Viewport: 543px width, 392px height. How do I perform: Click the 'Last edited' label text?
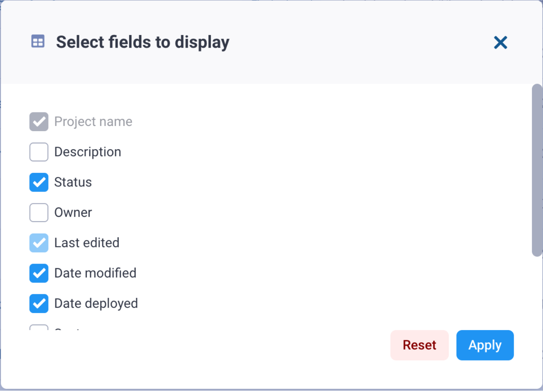click(87, 243)
